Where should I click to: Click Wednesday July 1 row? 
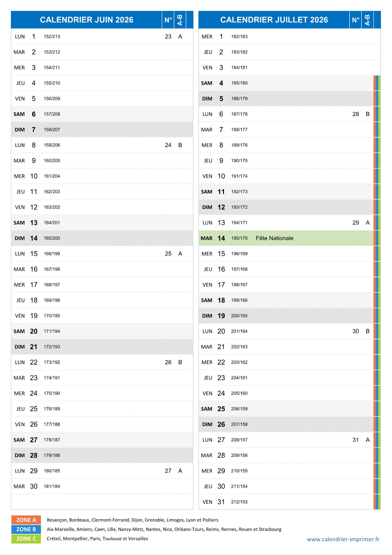pyautogui.click(x=289, y=37)
